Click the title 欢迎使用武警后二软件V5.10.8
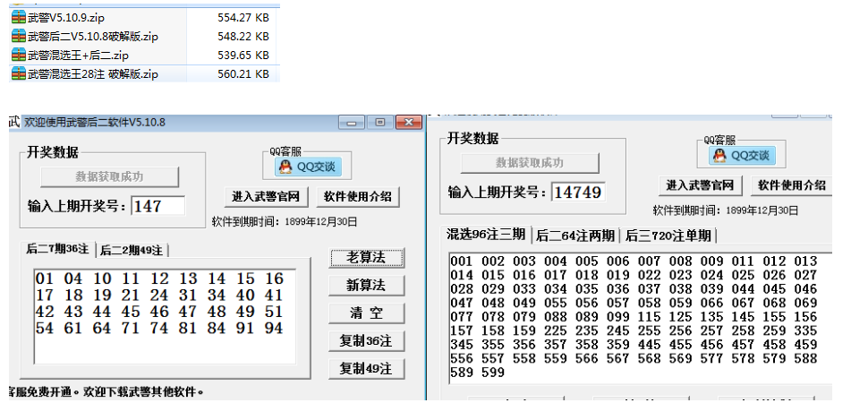 tap(95, 123)
